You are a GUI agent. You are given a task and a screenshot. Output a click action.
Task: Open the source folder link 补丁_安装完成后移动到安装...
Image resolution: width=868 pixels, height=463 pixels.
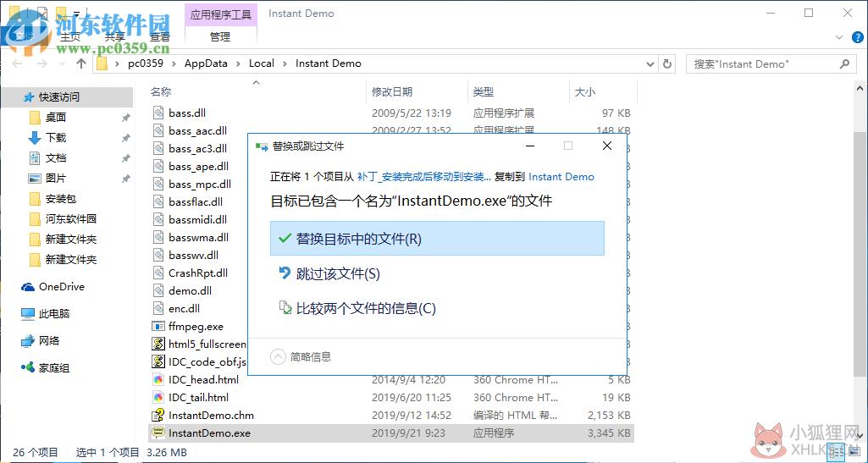click(x=424, y=177)
